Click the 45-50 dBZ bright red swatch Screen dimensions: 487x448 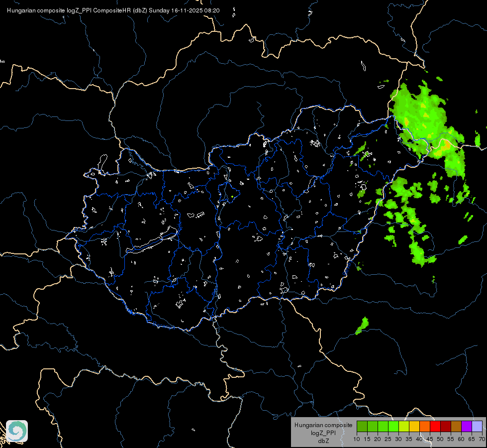click(435, 426)
